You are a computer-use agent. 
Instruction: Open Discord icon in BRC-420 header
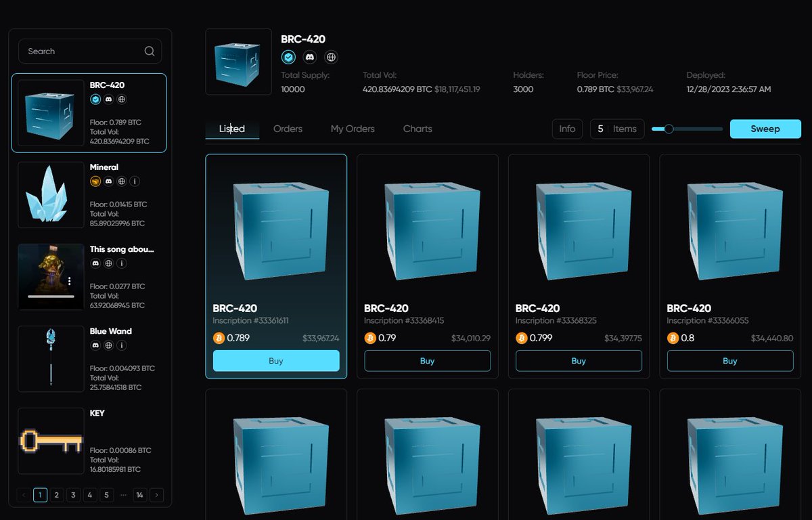pos(309,58)
